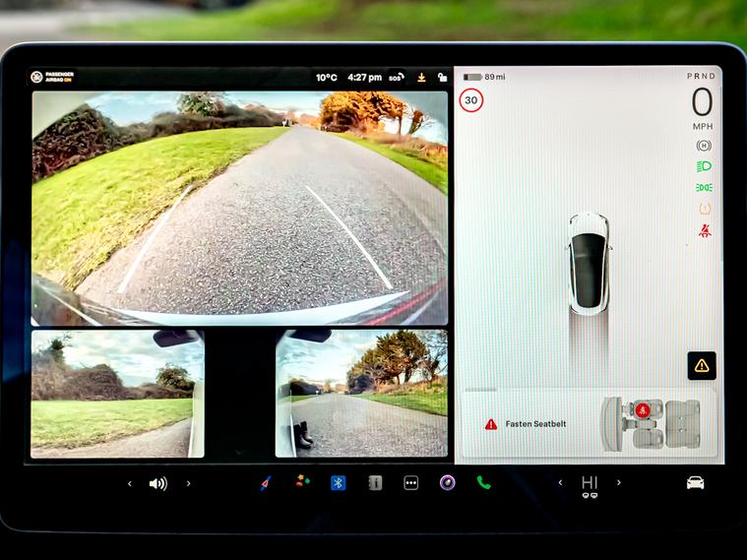Toggle the headlights indicator
The image size is (747, 560).
pyautogui.click(x=704, y=166)
